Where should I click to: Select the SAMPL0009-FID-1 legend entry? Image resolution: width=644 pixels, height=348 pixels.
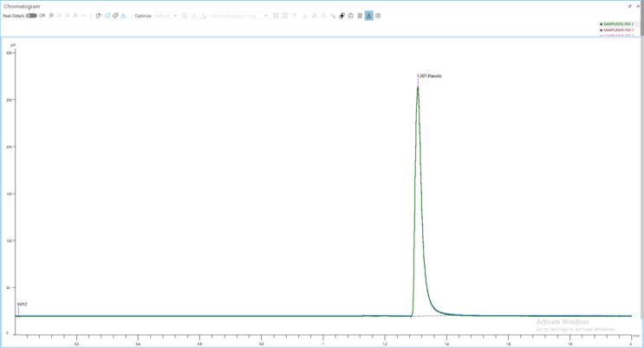pyautogui.click(x=616, y=30)
